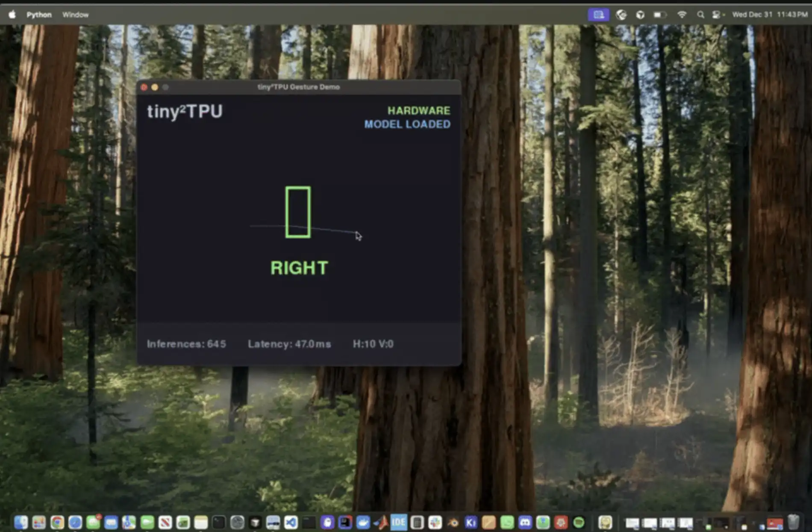Launch Google Chrome from the dock
Image resolution: width=812 pixels, height=532 pixels.
57,522
